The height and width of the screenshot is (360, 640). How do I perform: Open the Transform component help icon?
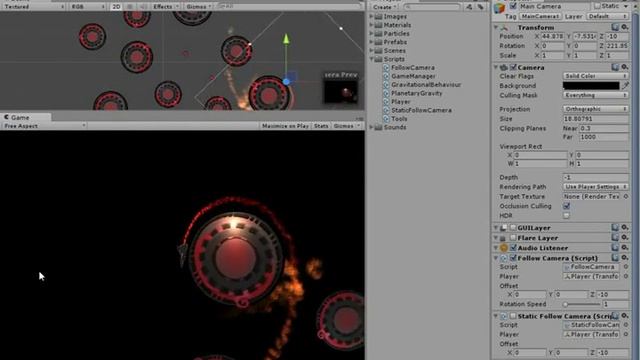tap(615, 27)
